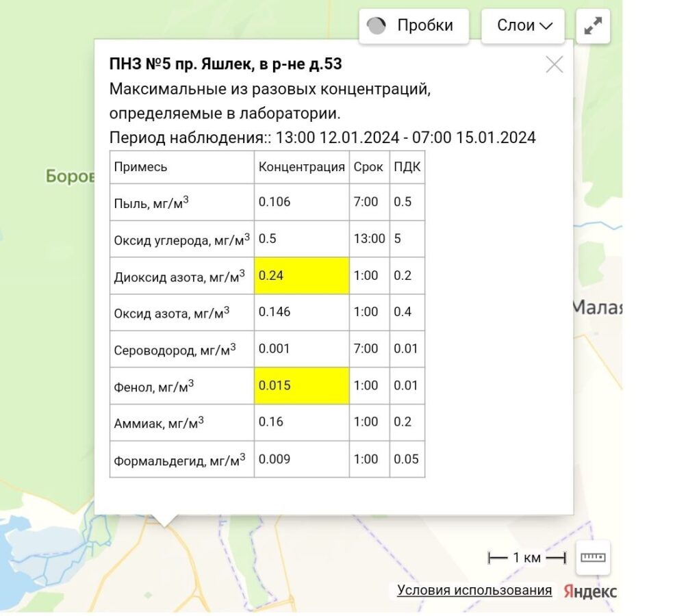Click the ПНЗ №5 пр. Яшлек title
The image size is (675, 616).
(x=225, y=64)
